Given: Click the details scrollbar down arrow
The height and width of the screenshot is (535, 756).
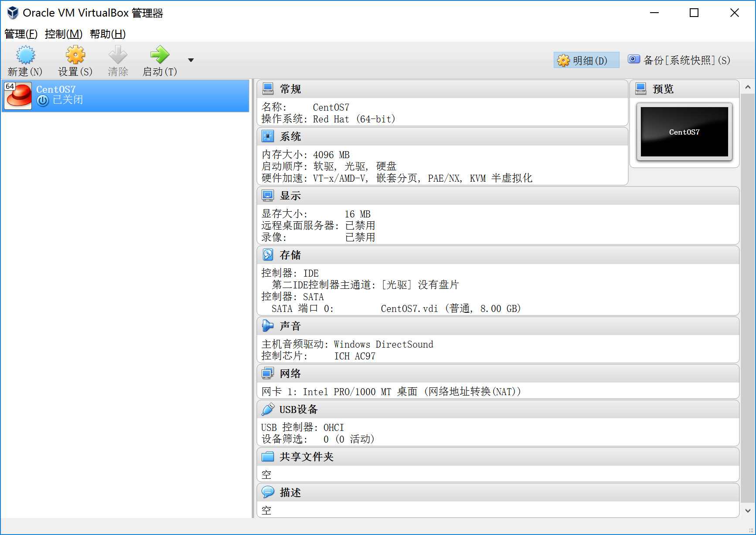Looking at the screenshot, I should [748, 511].
